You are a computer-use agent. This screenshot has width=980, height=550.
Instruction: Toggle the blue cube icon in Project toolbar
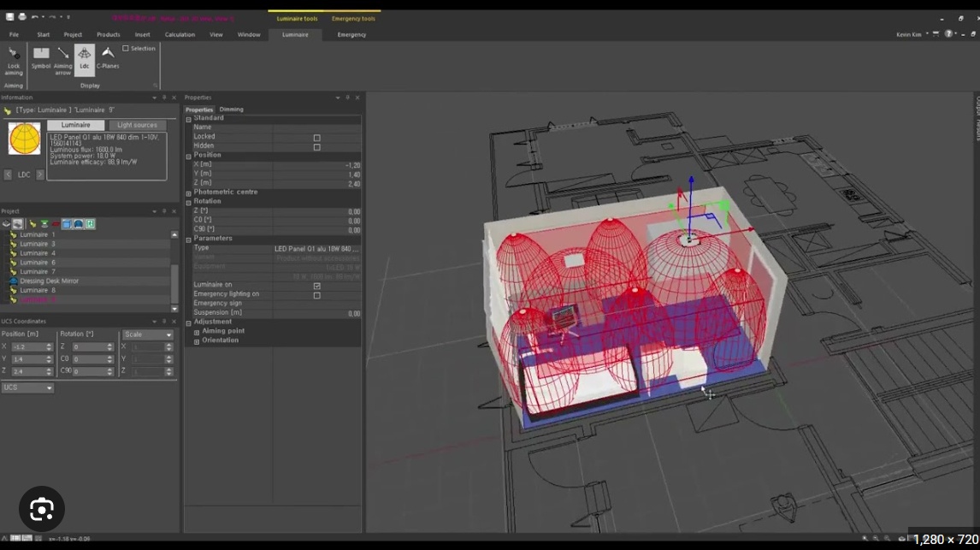point(67,224)
